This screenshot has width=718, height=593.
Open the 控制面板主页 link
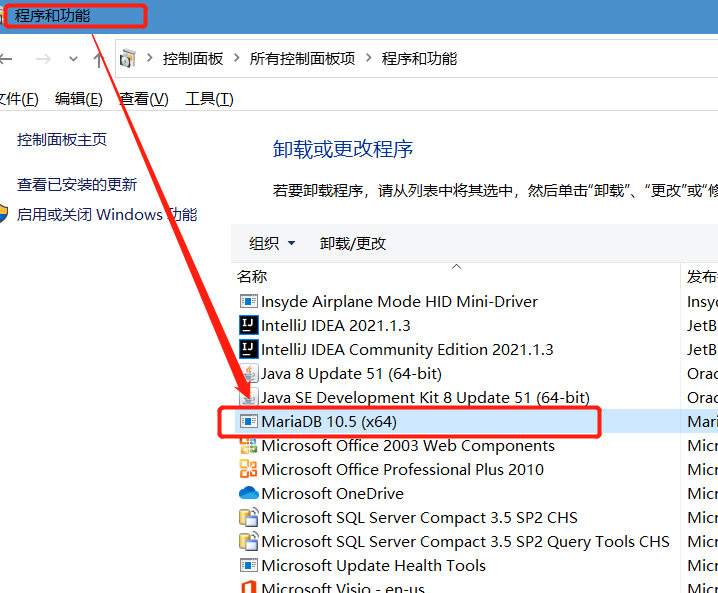click(x=62, y=139)
